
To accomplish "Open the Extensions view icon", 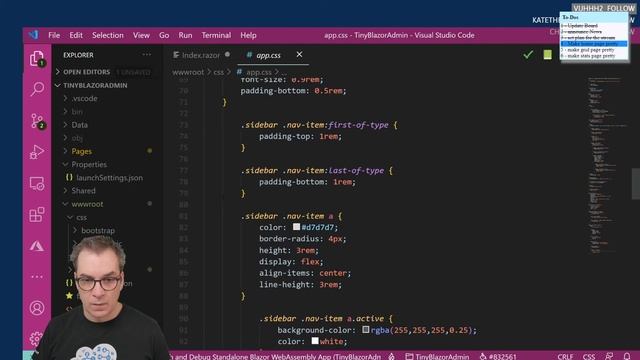I will pyautogui.click(x=37, y=214).
